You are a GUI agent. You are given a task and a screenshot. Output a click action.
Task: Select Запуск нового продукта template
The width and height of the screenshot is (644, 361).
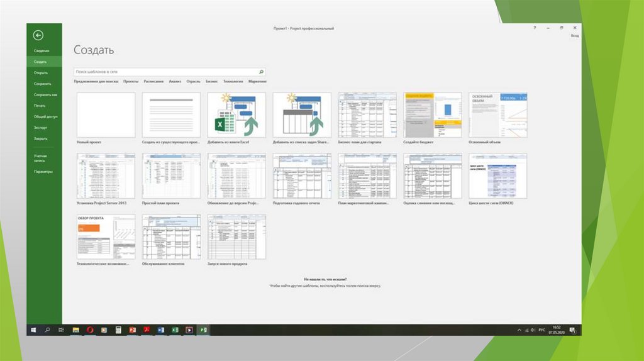[x=236, y=240]
